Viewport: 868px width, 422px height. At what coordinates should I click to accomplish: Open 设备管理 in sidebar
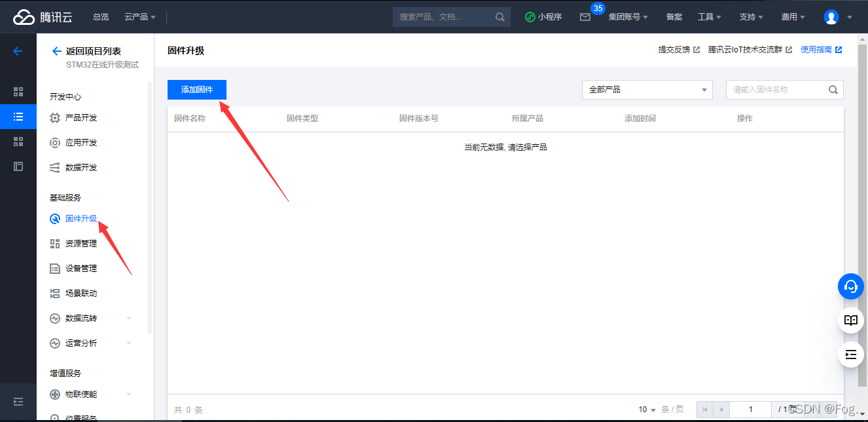pos(81,269)
